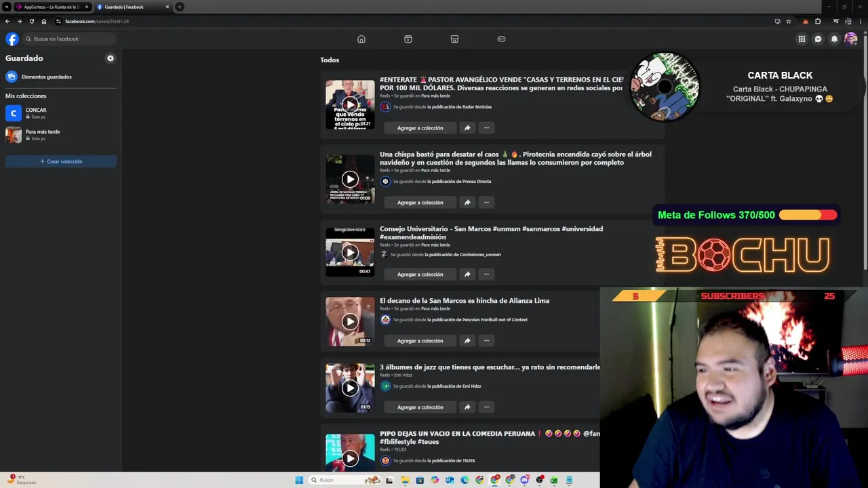Open more options for 3 álbumes de jazz reel

(486, 407)
